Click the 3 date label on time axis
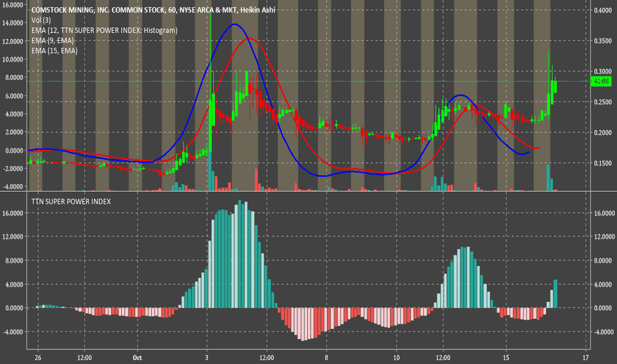 (207, 357)
